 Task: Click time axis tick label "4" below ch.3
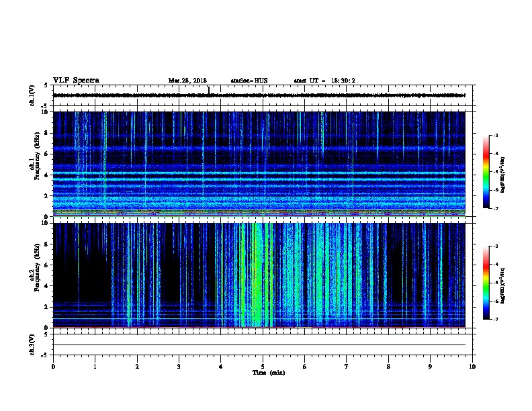[221, 367]
